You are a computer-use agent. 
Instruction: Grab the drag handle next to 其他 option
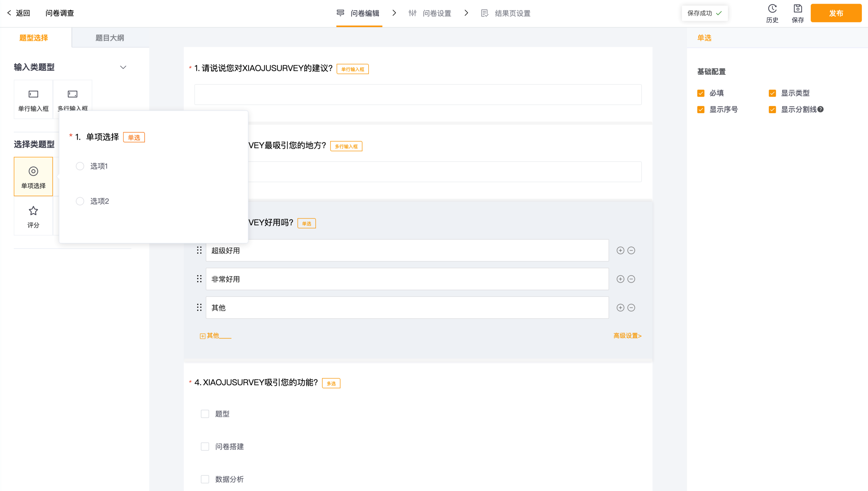199,307
